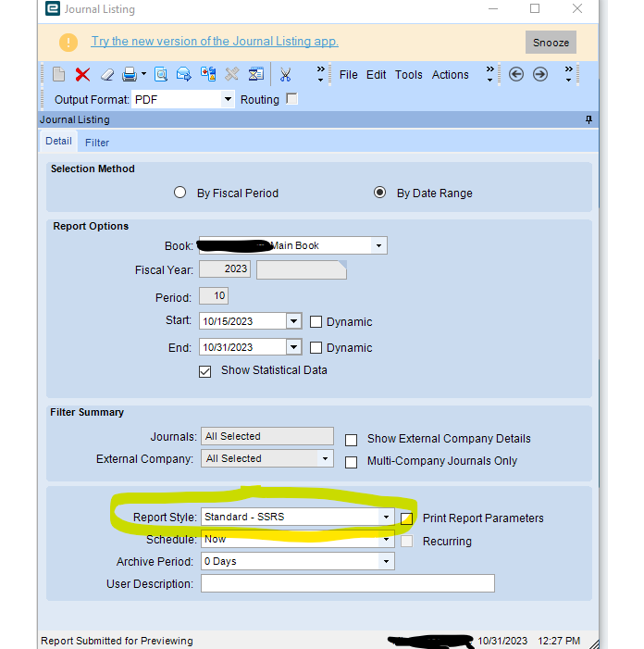This screenshot has width=644, height=649.
Task: Click the Snooze button
Action: (551, 43)
